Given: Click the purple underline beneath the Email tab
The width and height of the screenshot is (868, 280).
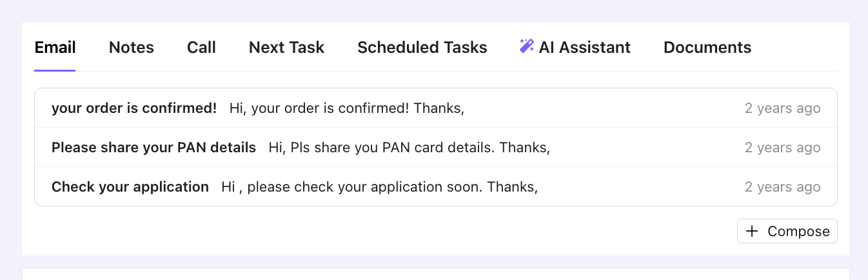Looking at the screenshot, I should coord(55,70).
